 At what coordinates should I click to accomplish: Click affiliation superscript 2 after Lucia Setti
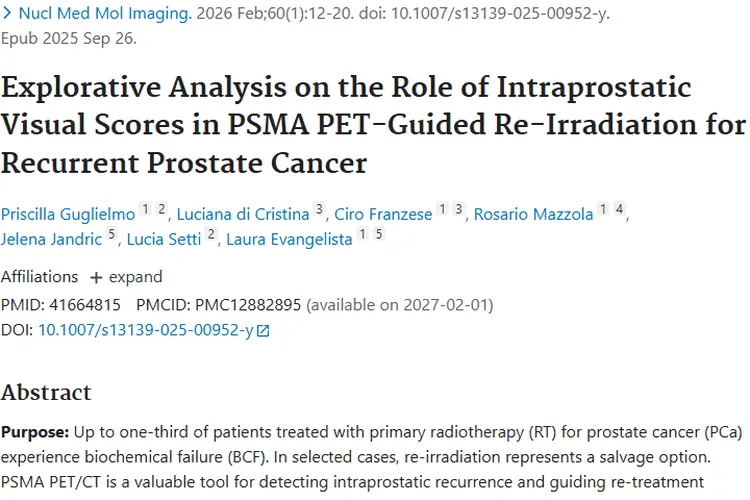pyautogui.click(x=211, y=235)
